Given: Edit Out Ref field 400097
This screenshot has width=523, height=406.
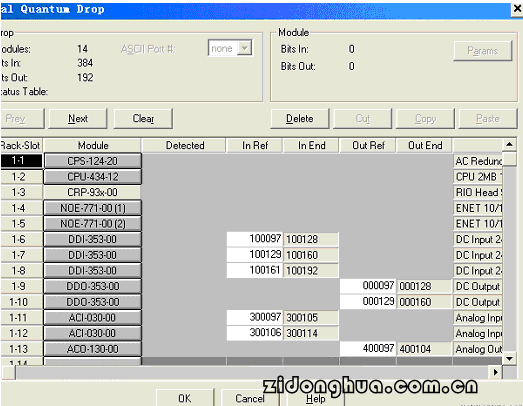Looking at the screenshot, I should pos(368,349).
